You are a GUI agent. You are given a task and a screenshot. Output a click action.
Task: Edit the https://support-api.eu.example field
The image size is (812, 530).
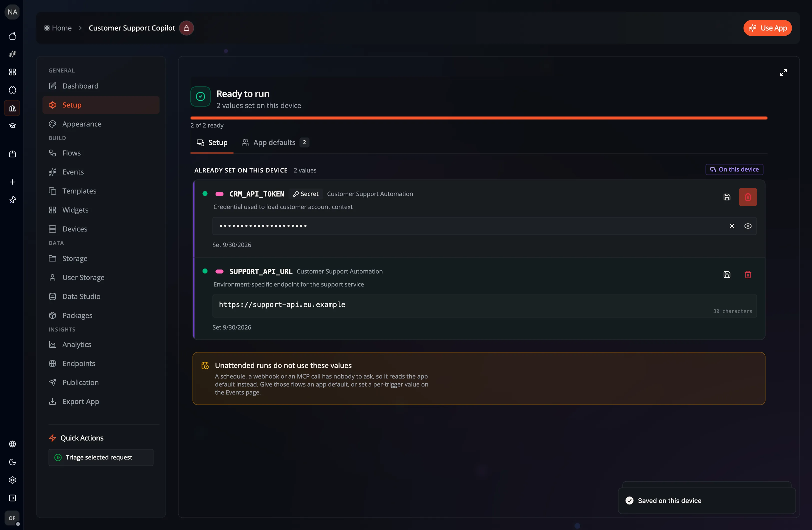click(484, 306)
